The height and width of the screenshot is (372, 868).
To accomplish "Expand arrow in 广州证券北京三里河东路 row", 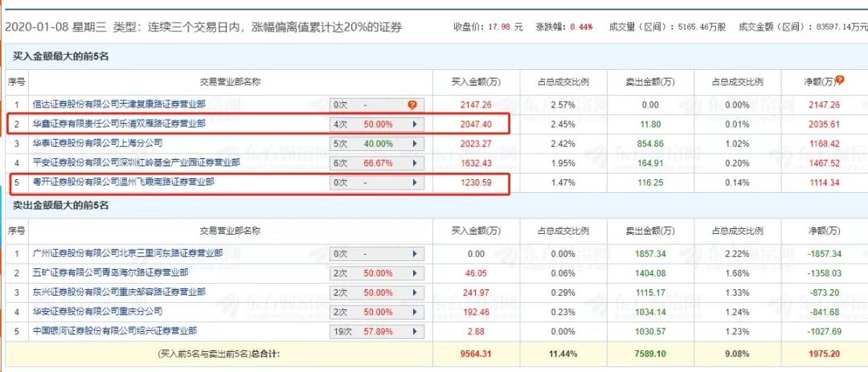I will 415,254.
